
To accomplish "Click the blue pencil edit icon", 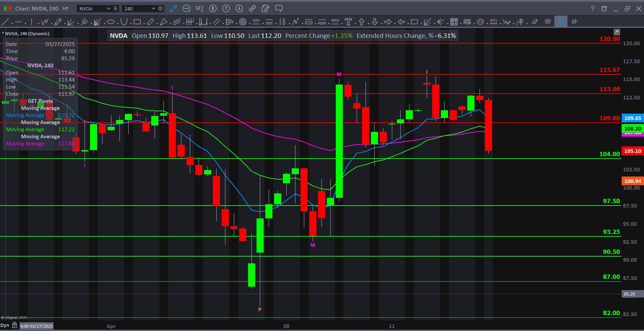I will click(x=173, y=8).
